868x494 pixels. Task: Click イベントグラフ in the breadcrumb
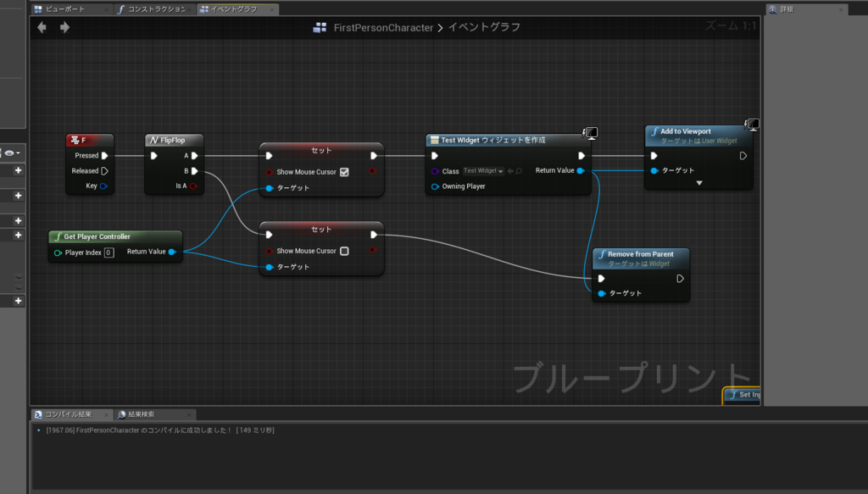pos(484,27)
